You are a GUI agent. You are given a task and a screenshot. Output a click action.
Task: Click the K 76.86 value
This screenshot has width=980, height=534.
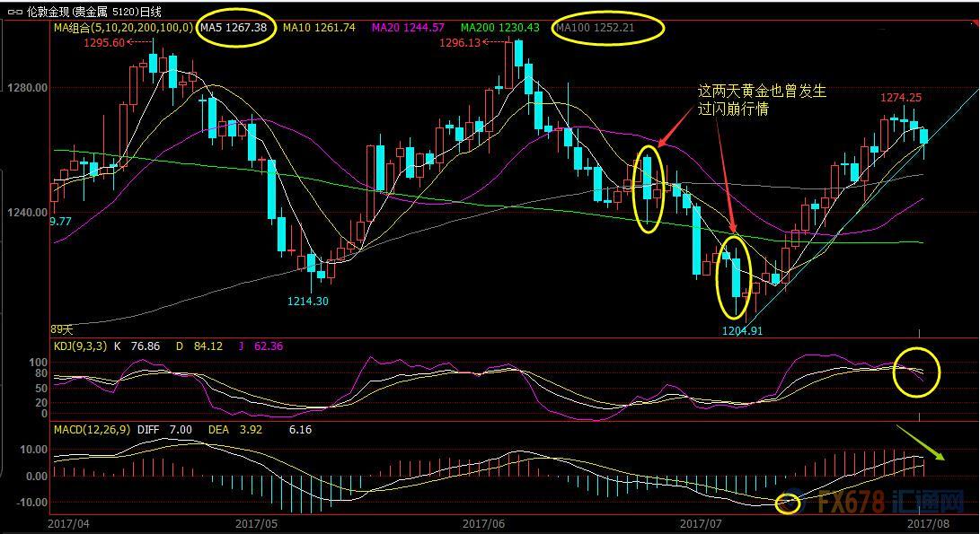[x=137, y=346]
